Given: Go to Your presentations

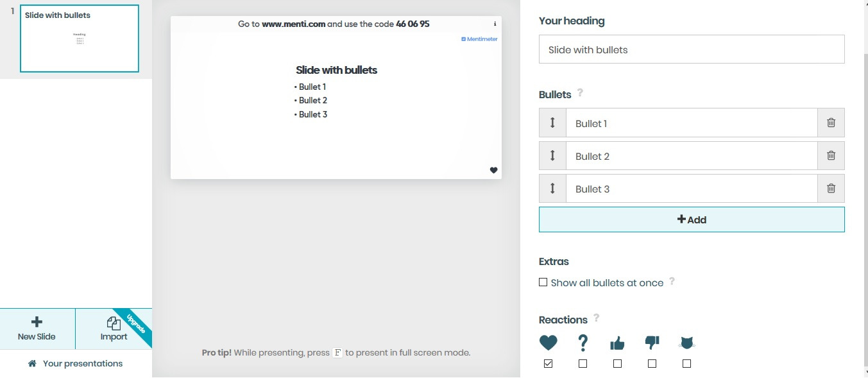Looking at the screenshot, I should 76,363.
